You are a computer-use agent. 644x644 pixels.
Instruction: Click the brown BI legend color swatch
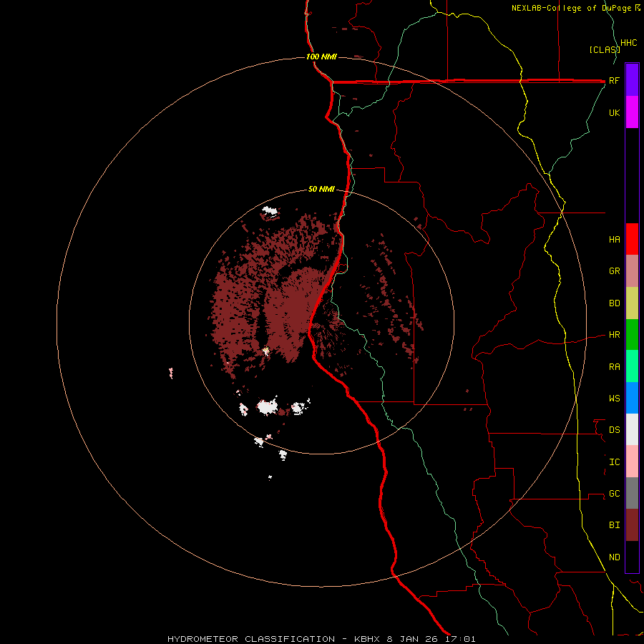[x=632, y=525]
